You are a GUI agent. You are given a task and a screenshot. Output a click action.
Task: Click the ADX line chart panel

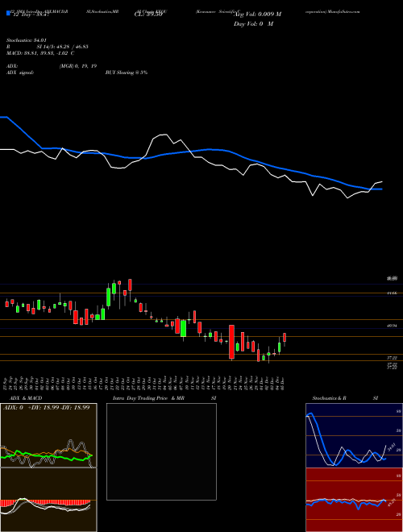point(48,435)
